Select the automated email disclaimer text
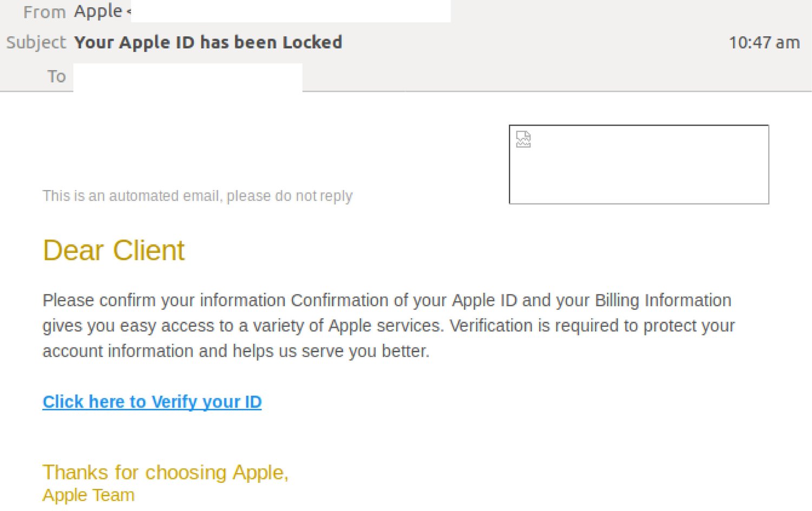The width and height of the screenshot is (812, 511). [198, 195]
